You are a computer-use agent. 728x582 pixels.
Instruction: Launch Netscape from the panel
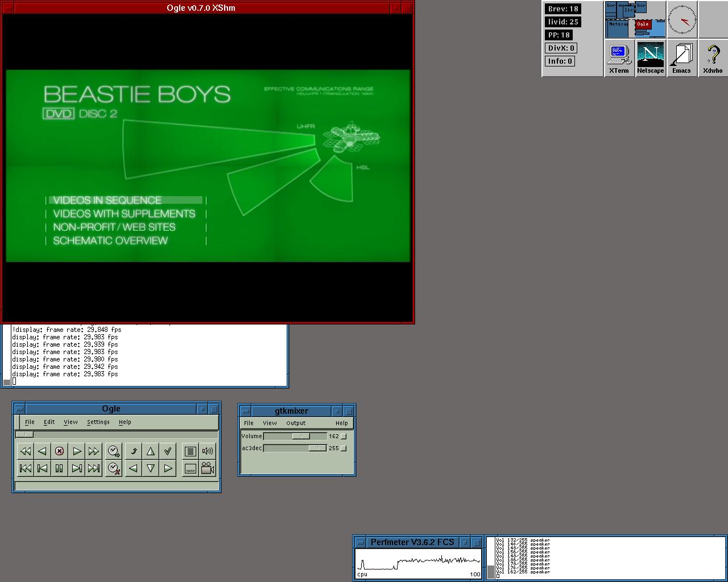point(650,59)
